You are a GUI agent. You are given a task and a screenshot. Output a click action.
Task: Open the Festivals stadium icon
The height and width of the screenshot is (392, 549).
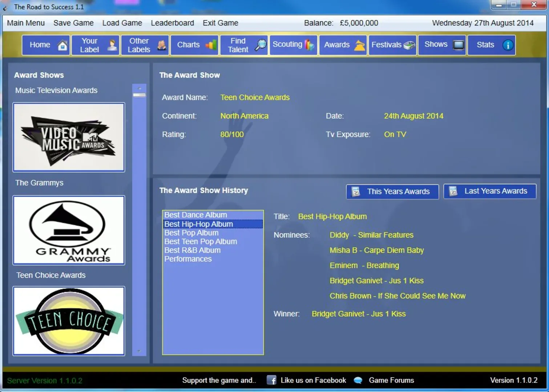[x=409, y=45]
